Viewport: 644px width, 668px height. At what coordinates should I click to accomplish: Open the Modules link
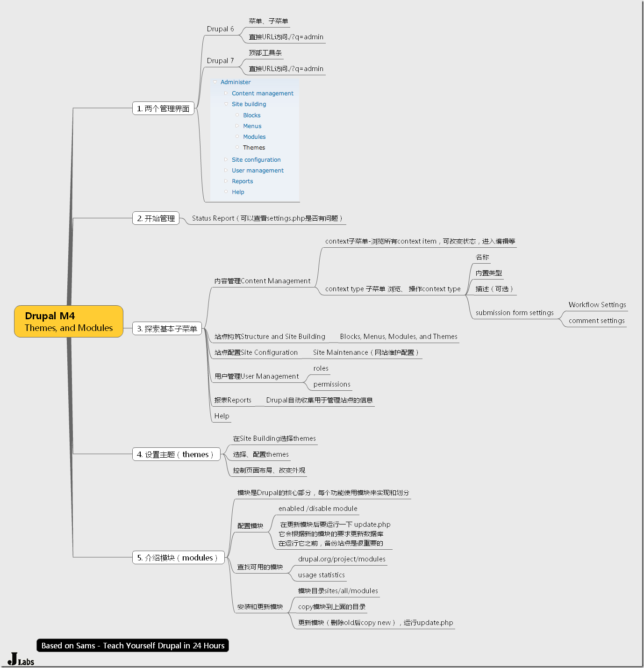pos(254,137)
